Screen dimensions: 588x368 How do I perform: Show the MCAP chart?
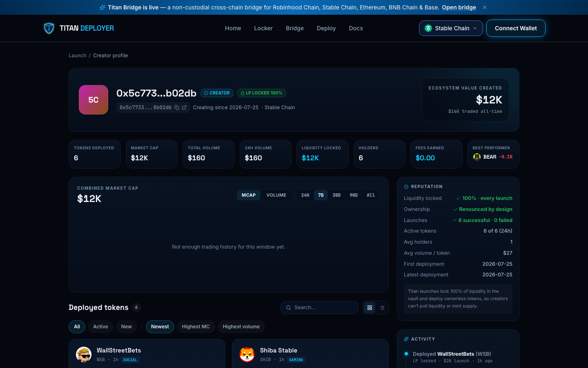[x=249, y=195]
